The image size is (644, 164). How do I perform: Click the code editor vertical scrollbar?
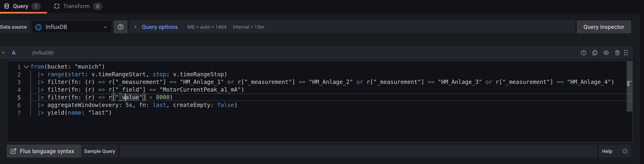tap(629, 86)
